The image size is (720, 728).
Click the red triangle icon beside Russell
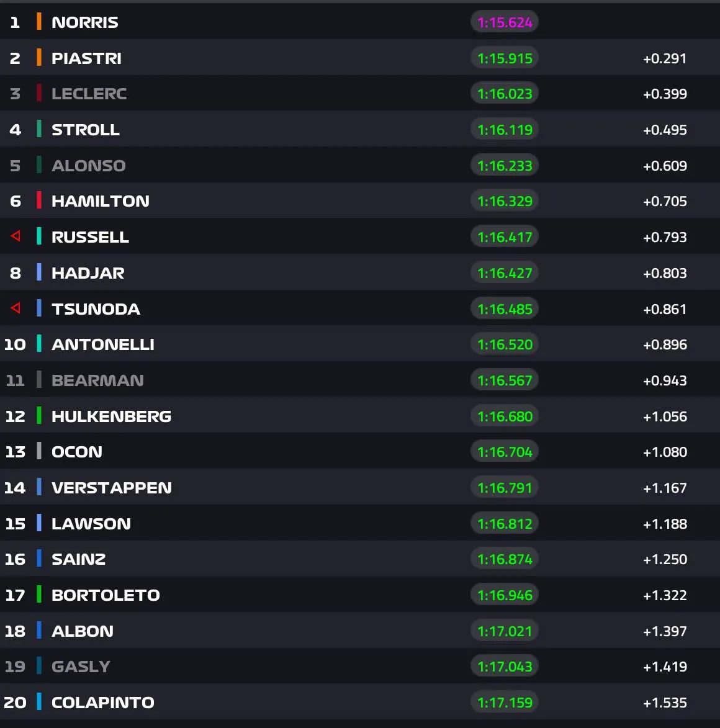(16, 236)
